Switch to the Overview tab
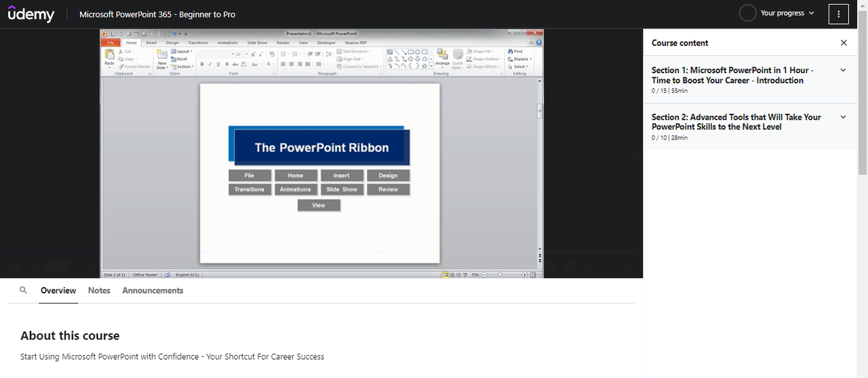 [58, 290]
